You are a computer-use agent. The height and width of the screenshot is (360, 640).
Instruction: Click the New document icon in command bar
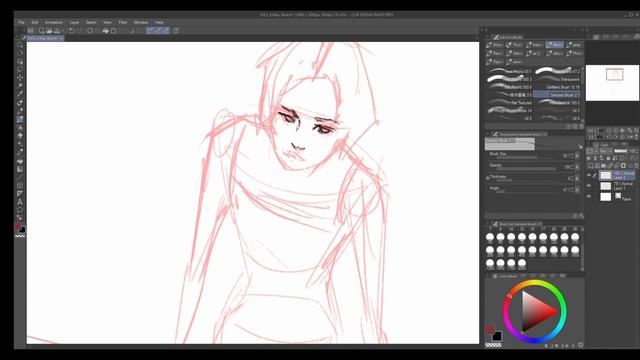(41, 31)
